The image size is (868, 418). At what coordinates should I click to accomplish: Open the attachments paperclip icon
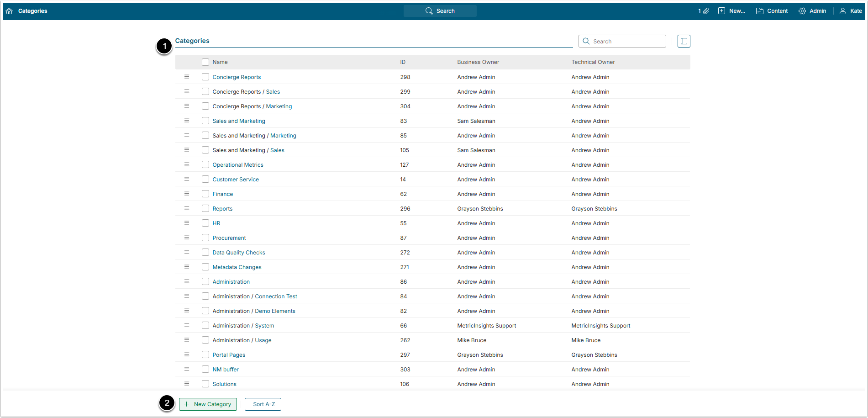click(x=705, y=11)
